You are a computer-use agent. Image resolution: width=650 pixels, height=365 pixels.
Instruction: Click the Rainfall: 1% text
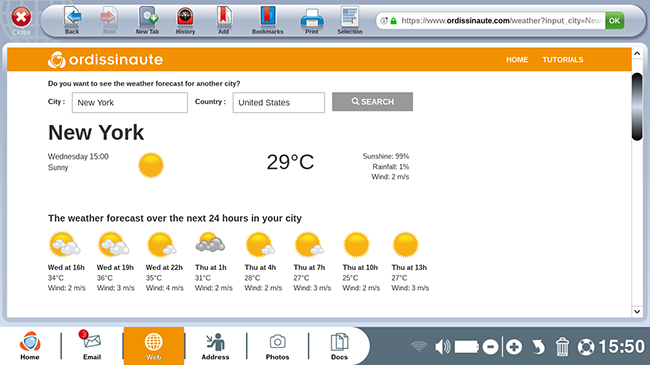[390, 167]
